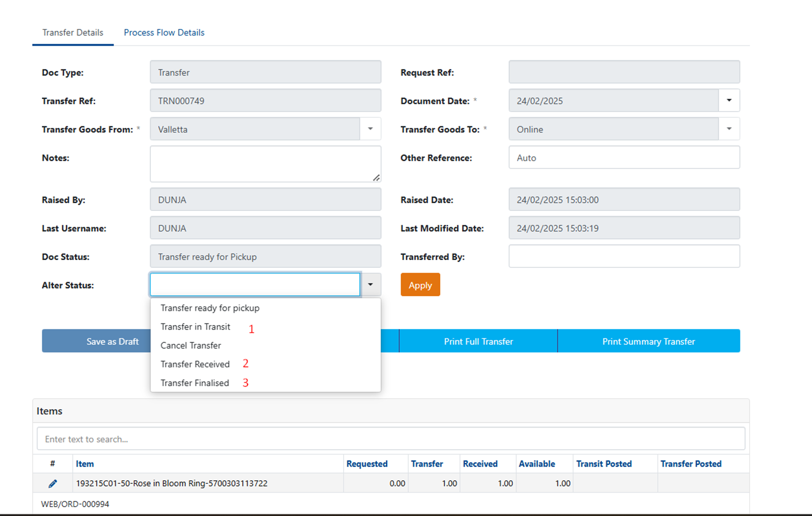Click the Doc Type field

(266, 72)
